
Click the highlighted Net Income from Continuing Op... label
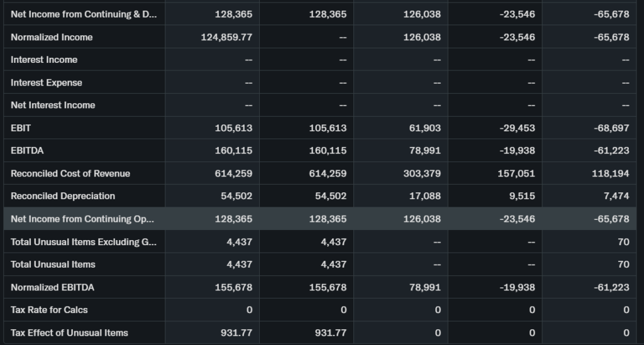(x=82, y=219)
